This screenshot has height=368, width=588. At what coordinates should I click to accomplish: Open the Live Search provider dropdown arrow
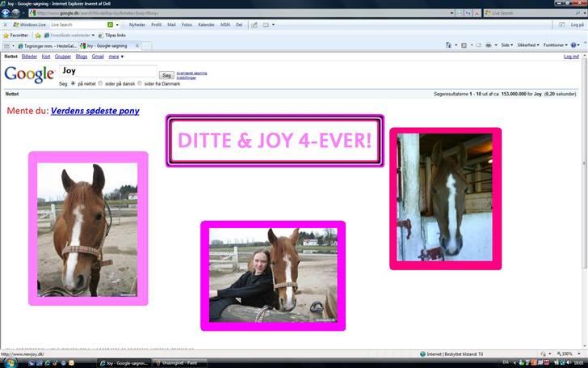point(584,13)
